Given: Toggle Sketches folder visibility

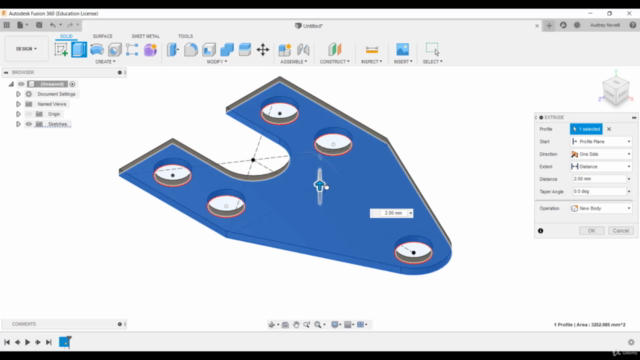Looking at the screenshot, I should click(29, 124).
